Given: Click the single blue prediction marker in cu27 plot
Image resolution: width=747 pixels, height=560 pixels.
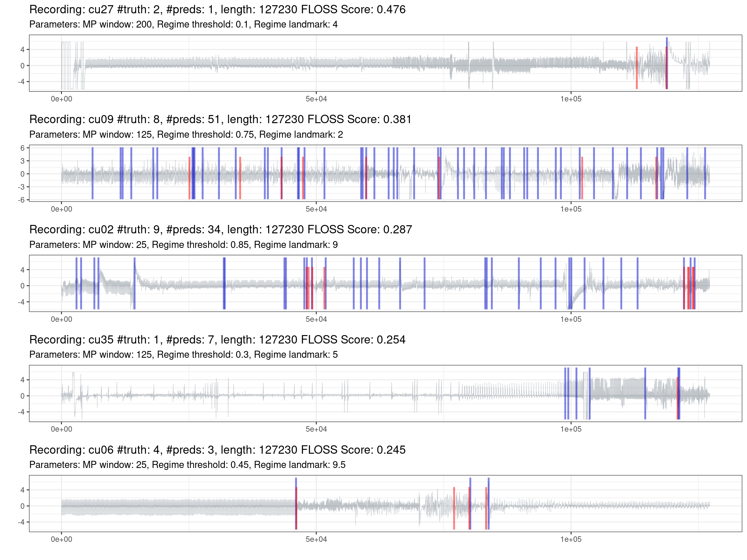Looking at the screenshot, I should [667, 63].
